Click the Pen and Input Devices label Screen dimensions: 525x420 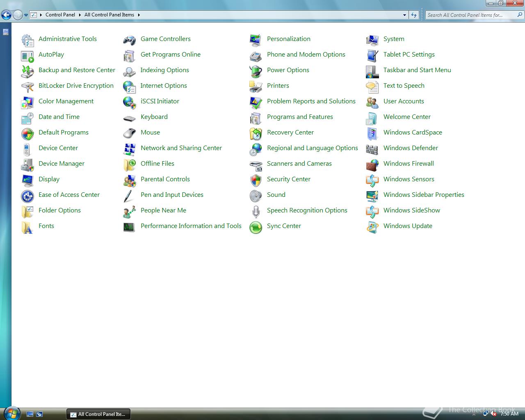pos(172,195)
